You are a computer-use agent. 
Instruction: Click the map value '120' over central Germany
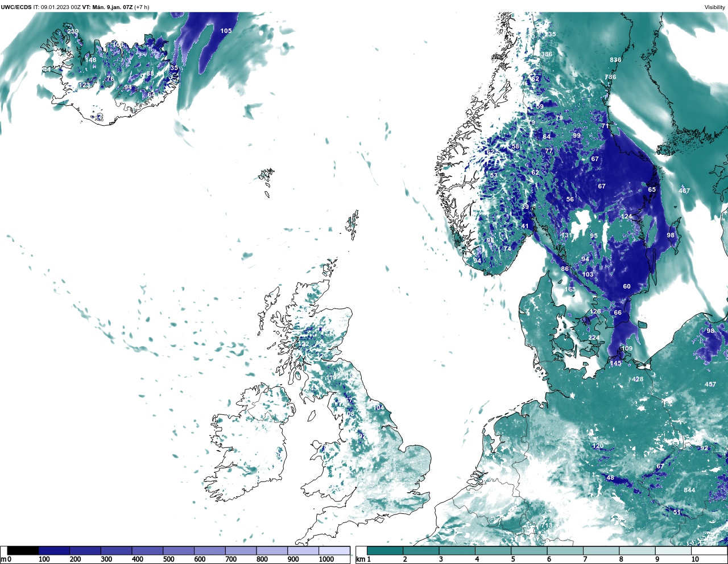[x=598, y=446]
